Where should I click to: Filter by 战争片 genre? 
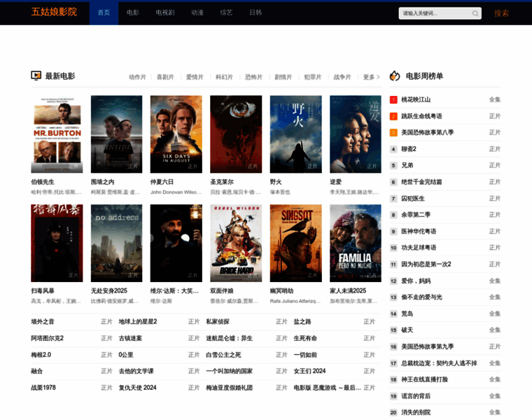342,77
